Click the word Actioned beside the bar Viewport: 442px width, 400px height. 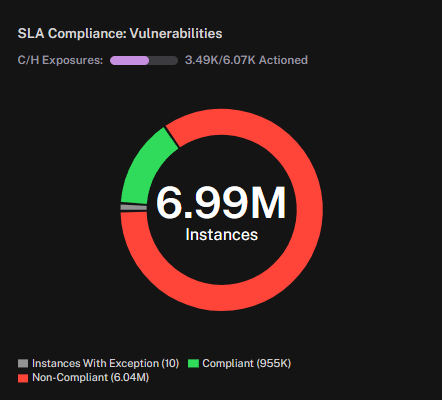click(283, 60)
